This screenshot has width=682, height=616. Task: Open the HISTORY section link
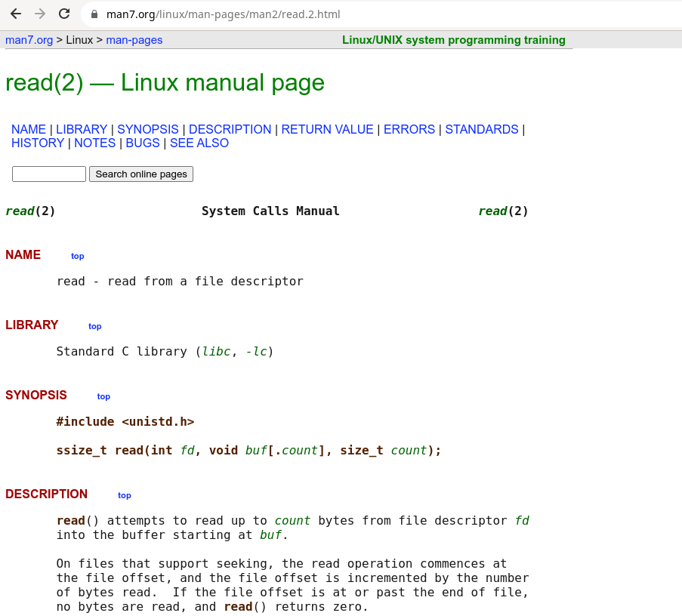pyautogui.click(x=37, y=143)
